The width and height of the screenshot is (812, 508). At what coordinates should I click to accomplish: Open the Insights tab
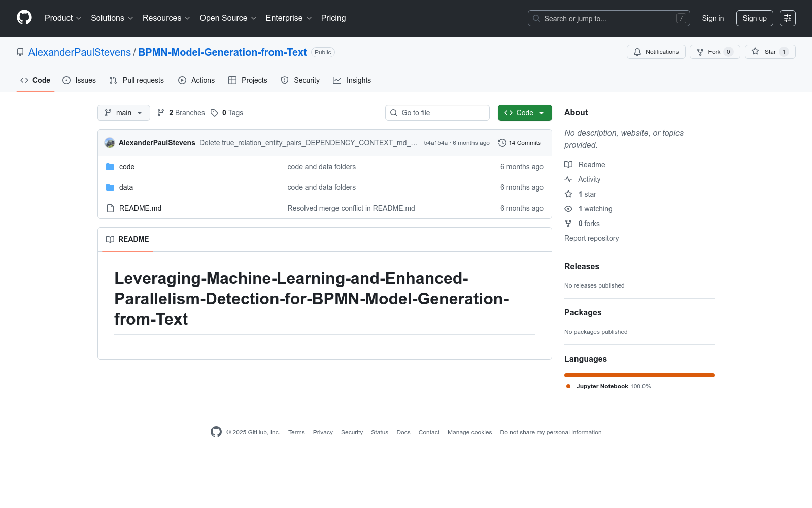tap(352, 80)
